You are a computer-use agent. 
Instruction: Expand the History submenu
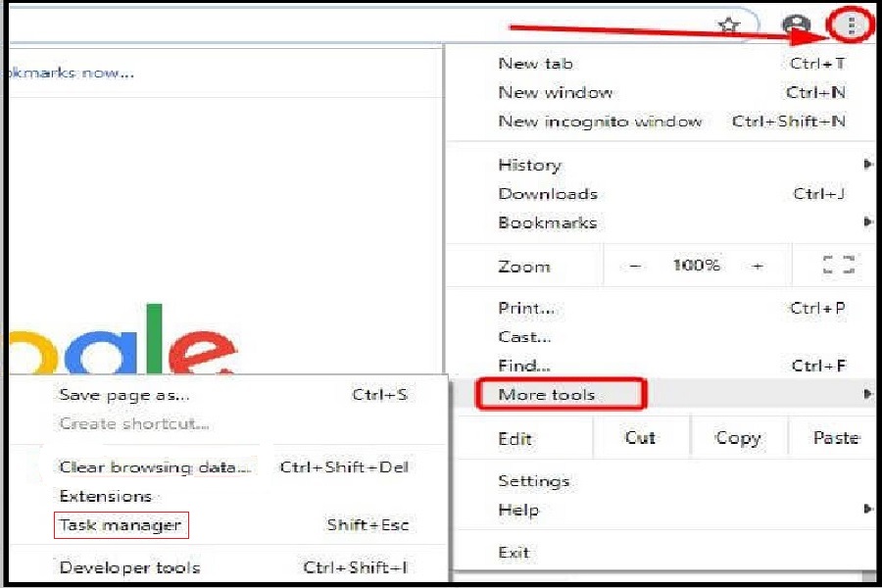click(x=529, y=165)
